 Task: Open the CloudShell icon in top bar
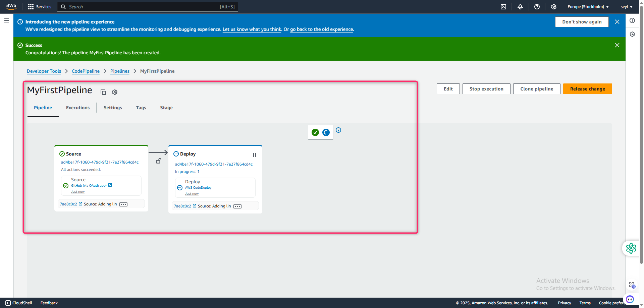[503, 7]
